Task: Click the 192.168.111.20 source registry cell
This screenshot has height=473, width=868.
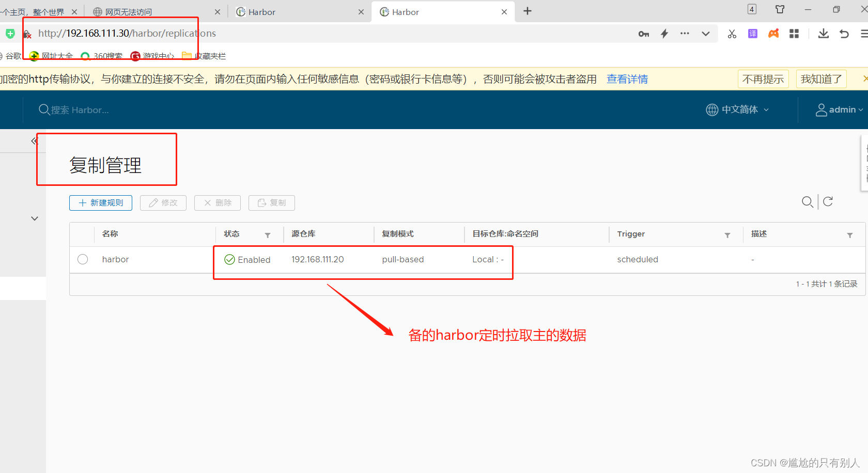Action: tap(318, 259)
